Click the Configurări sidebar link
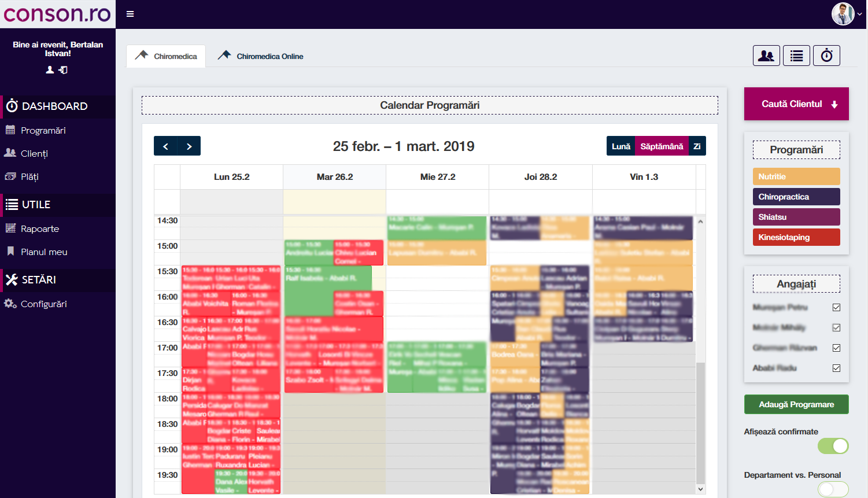Viewport: 868px width, 498px height. coord(44,304)
